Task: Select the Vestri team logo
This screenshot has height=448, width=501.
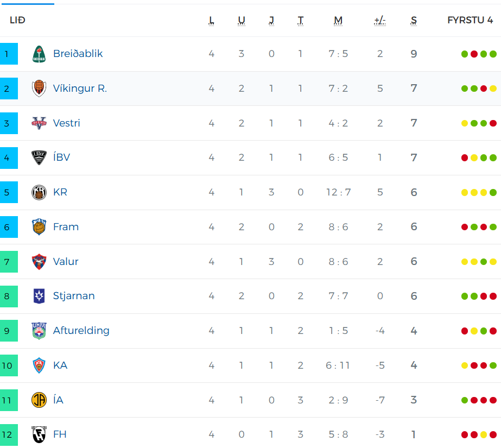Action: pyautogui.click(x=39, y=123)
